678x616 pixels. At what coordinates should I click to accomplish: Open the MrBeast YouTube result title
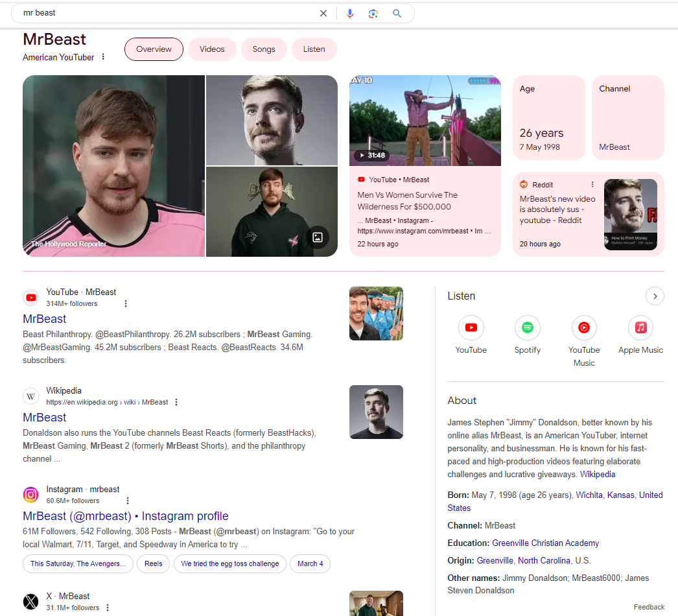click(45, 319)
